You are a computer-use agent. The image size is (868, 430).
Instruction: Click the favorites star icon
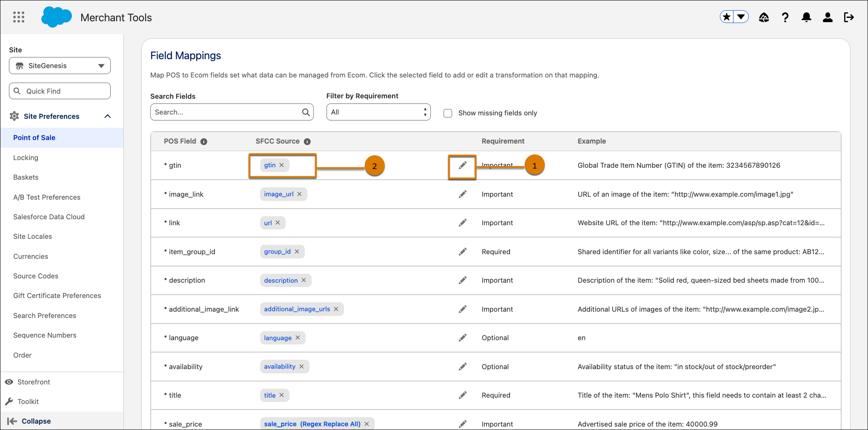[727, 17]
